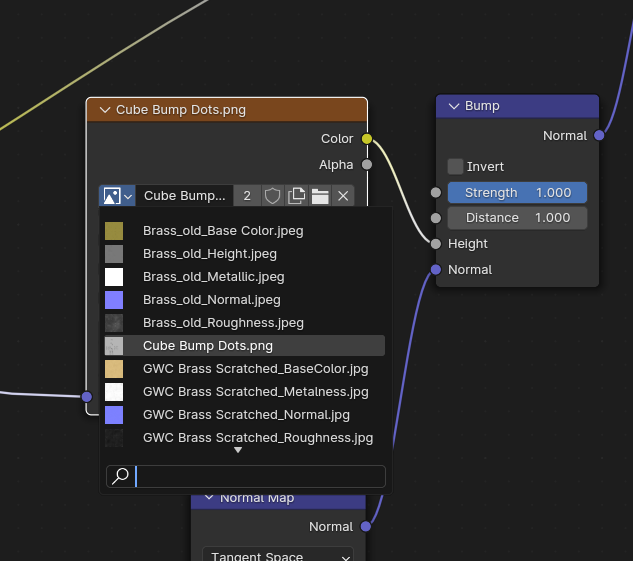Click the Alpha output socket
Image resolution: width=633 pixels, height=561 pixels.
[367, 165]
